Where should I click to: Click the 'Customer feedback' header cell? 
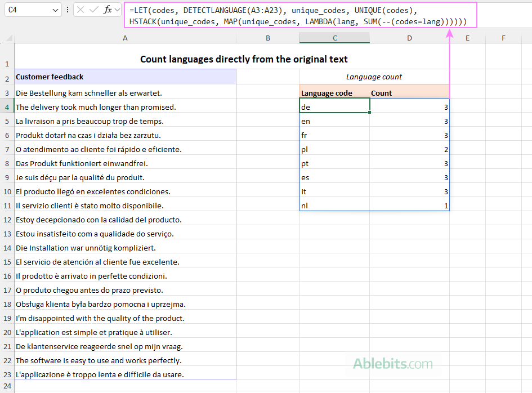pos(125,77)
